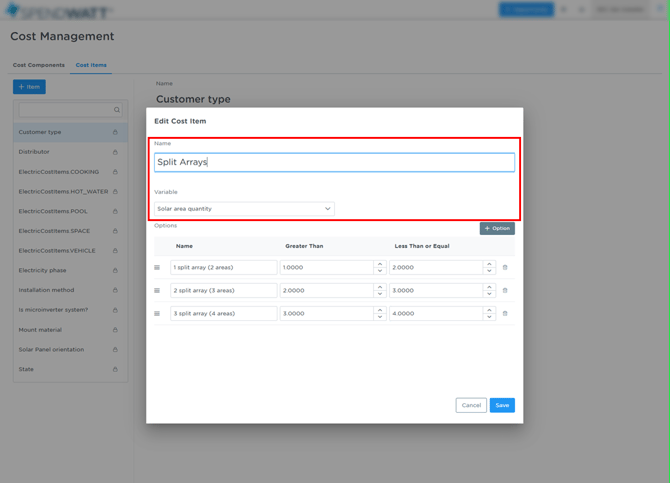The image size is (670, 483).
Task: Cancel the Edit Cost Item dialog
Action: 471,405
